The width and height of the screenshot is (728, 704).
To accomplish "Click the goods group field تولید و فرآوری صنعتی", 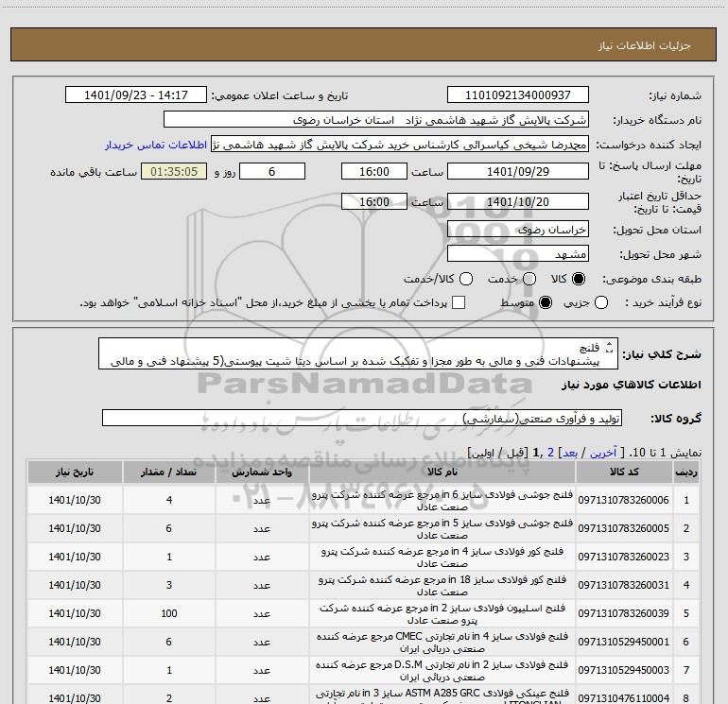I will coord(361,418).
